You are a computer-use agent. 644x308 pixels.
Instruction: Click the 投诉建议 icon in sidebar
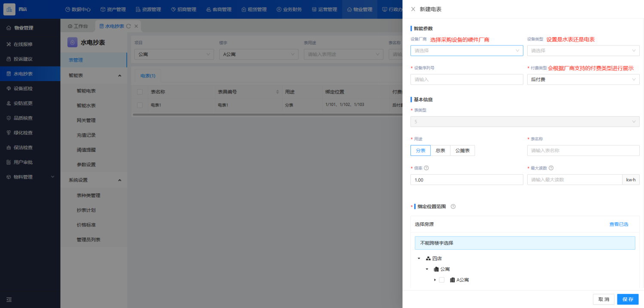tap(9, 59)
